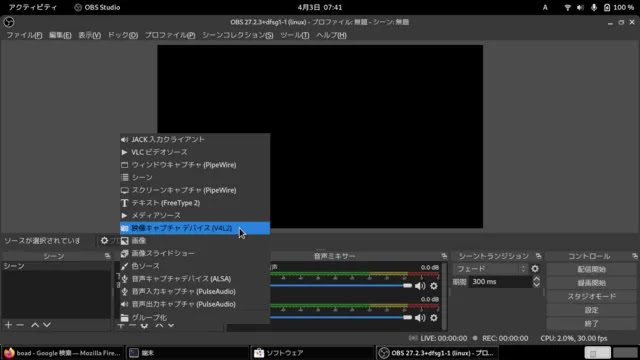Open the system volume tray icon
The height and width of the screenshot is (360, 640).
click(x=580, y=7)
